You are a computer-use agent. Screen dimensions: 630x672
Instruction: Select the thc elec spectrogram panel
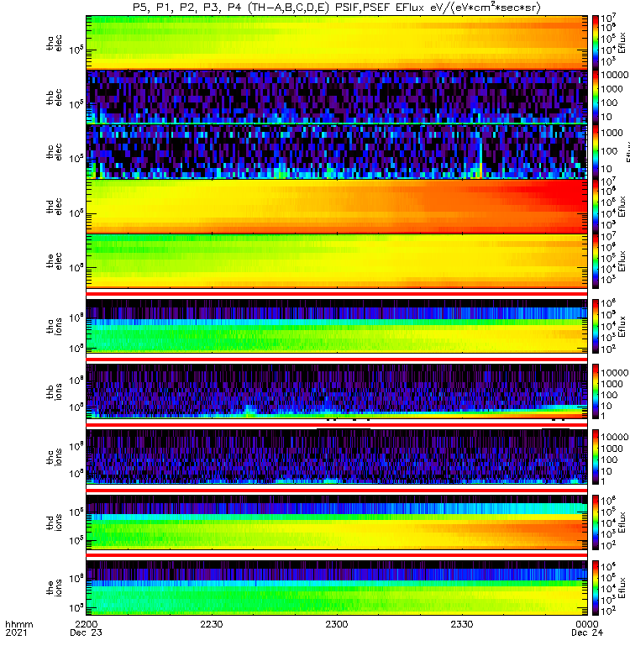coord(337,151)
